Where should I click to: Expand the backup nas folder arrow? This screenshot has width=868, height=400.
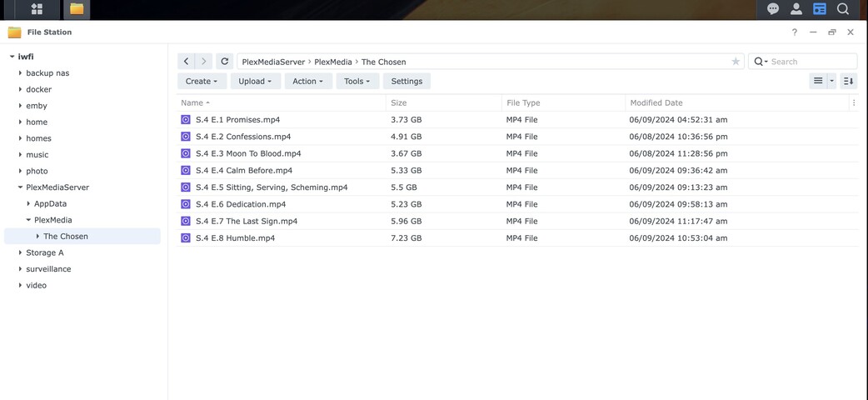20,73
